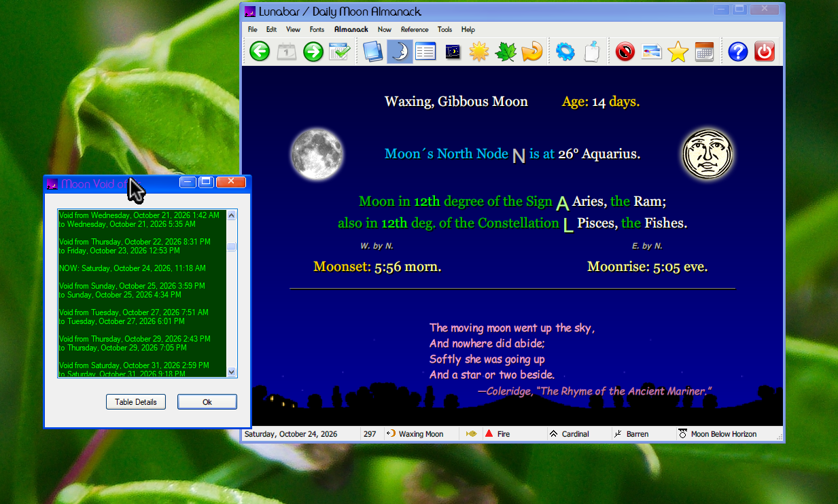Click the Moonset: 5:56 morn. text

click(x=377, y=267)
